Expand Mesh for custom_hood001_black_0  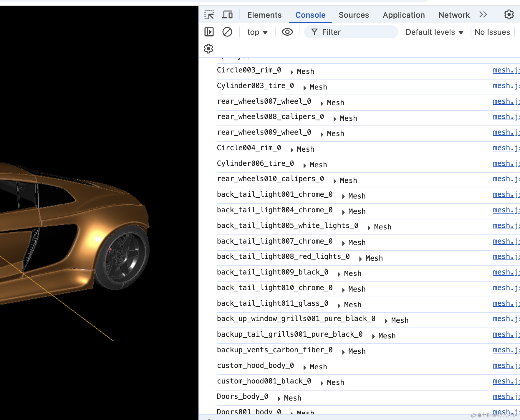322,383
